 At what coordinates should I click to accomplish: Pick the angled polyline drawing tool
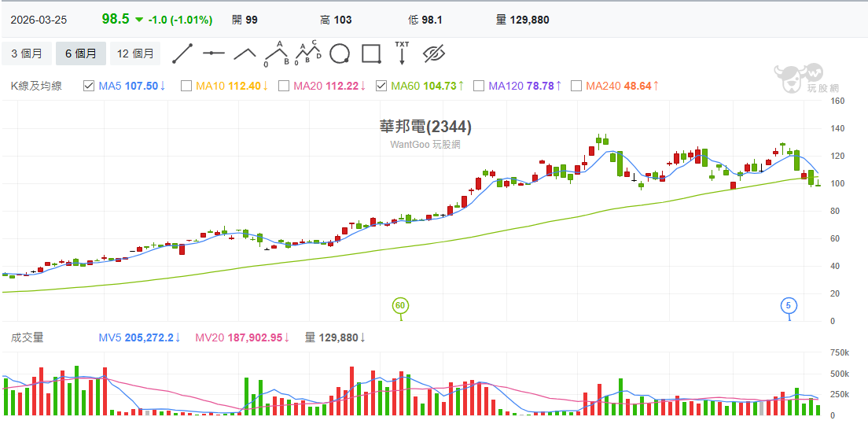pyautogui.click(x=245, y=53)
